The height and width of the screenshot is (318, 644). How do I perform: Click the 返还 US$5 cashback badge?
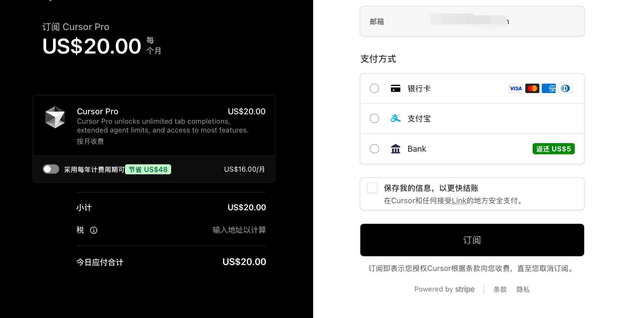click(x=553, y=149)
